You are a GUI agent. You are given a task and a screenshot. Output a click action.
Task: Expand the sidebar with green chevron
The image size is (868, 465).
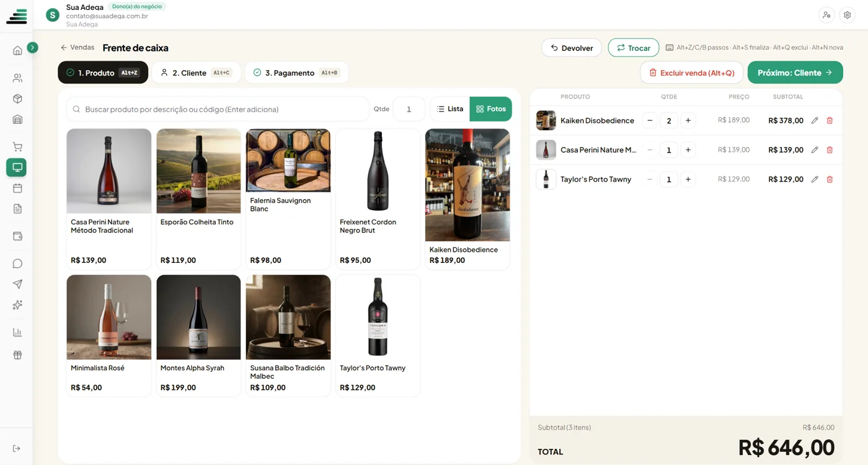(33, 47)
